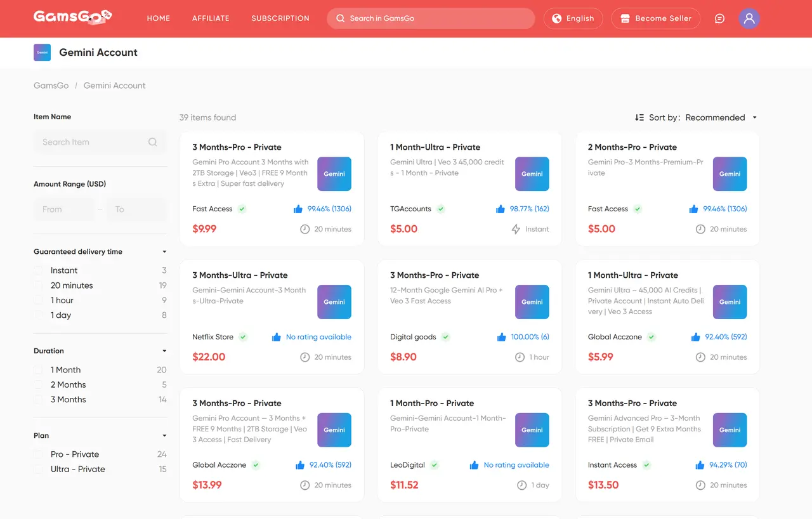Focus the Amount Range From field
Screen dimensions: 812x519
pyautogui.click(x=63, y=209)
